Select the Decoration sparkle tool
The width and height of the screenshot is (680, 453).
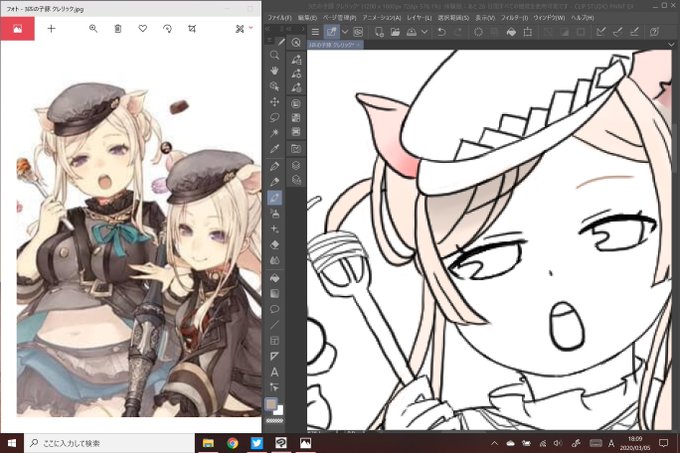[x=274, y=229]
